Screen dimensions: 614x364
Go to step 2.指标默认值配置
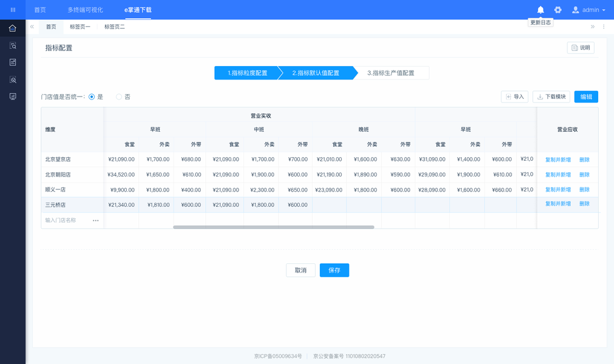pyautogui.click(x=315, y=73)
